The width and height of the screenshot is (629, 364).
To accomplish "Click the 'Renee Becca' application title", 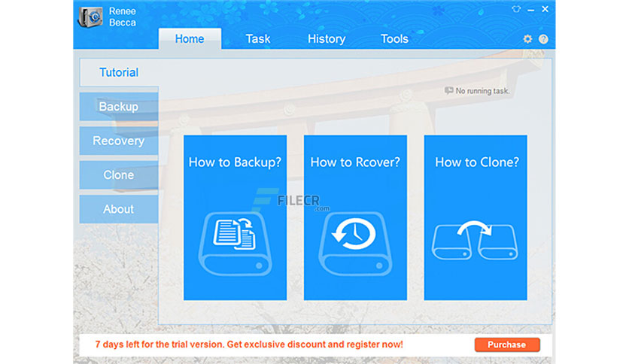I will 123,17.
